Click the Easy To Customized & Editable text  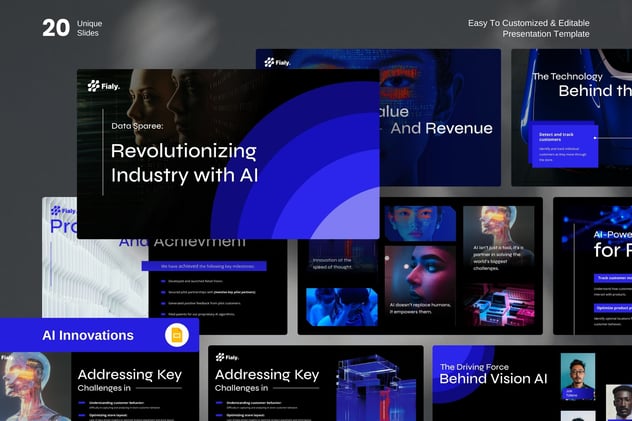(529, 23)
